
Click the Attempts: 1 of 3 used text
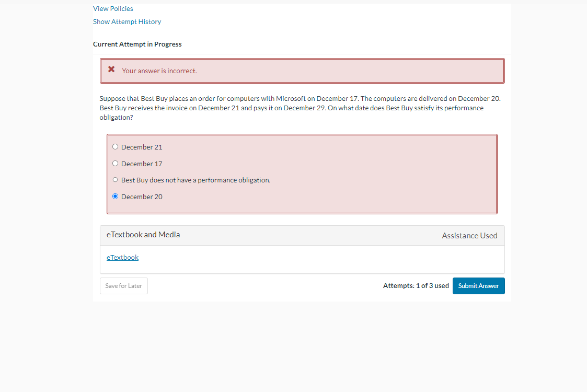(x=416, y=286)
